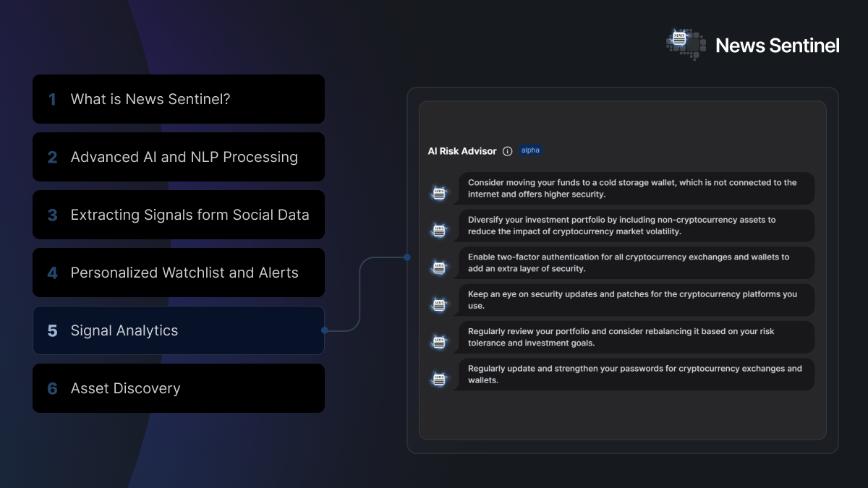Screen dimensions: 868x488
Task: Click news icon beside cold storage wallet advice
Action: pyautogui.click(x=438, y=193)
